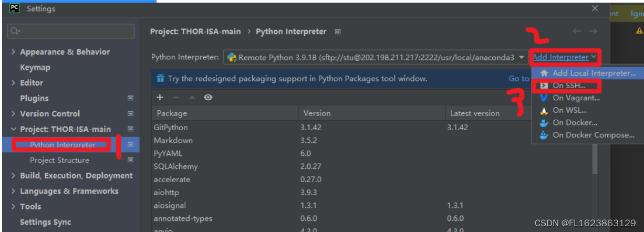
Task: Click the forward navigation arrow
Action: (593, 31)
